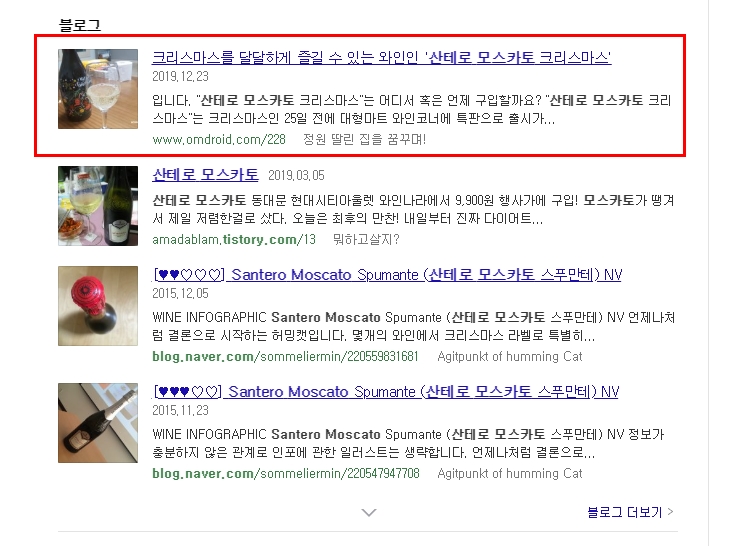
Task: Click the dark sparkling wine bottle thumbnail
Action: (98, 423)
